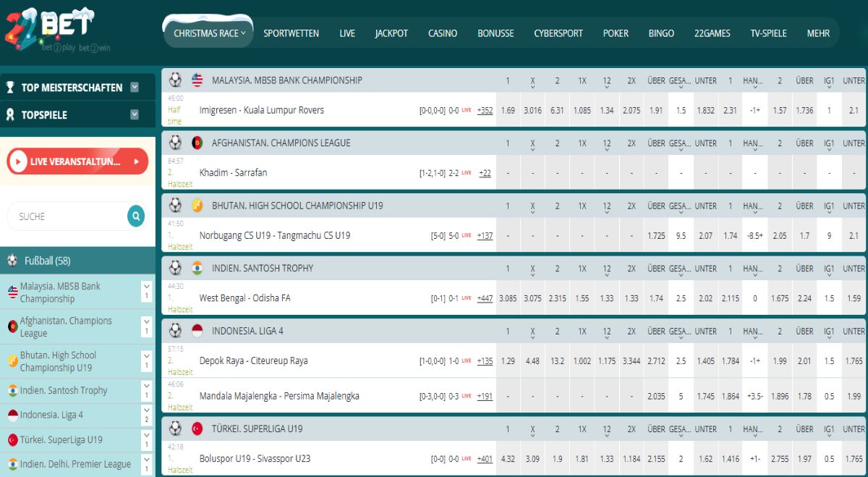The height and width of the screenshot is (477, 868).
Task: Click the football icon in Bhutan High School header
Action: (175, 206)
